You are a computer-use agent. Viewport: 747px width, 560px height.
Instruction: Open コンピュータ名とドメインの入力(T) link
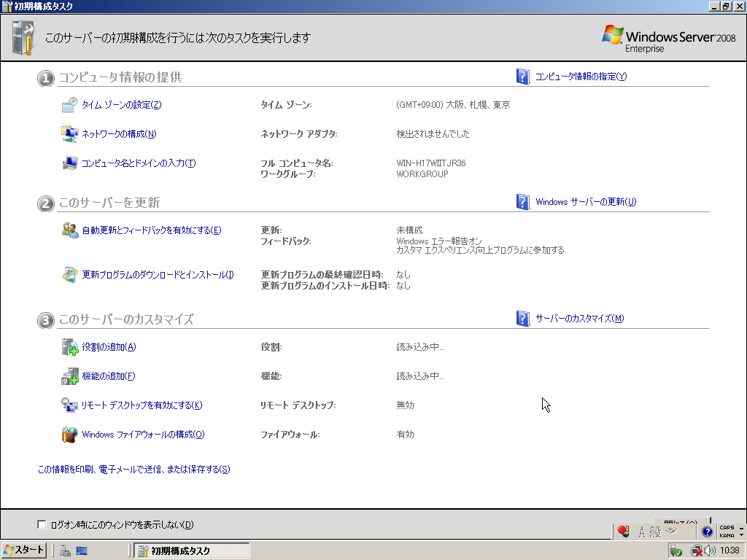point(139,163)
